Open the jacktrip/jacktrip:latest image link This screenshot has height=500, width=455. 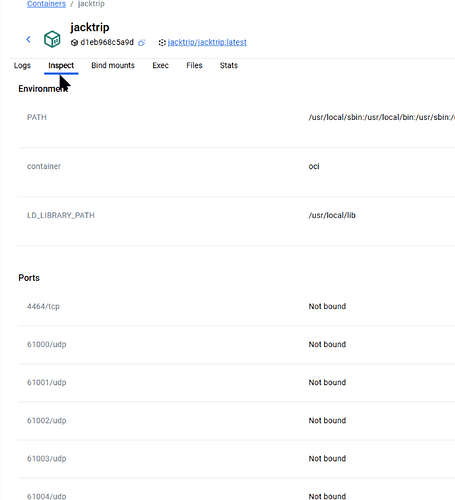(x=207, y=42)
